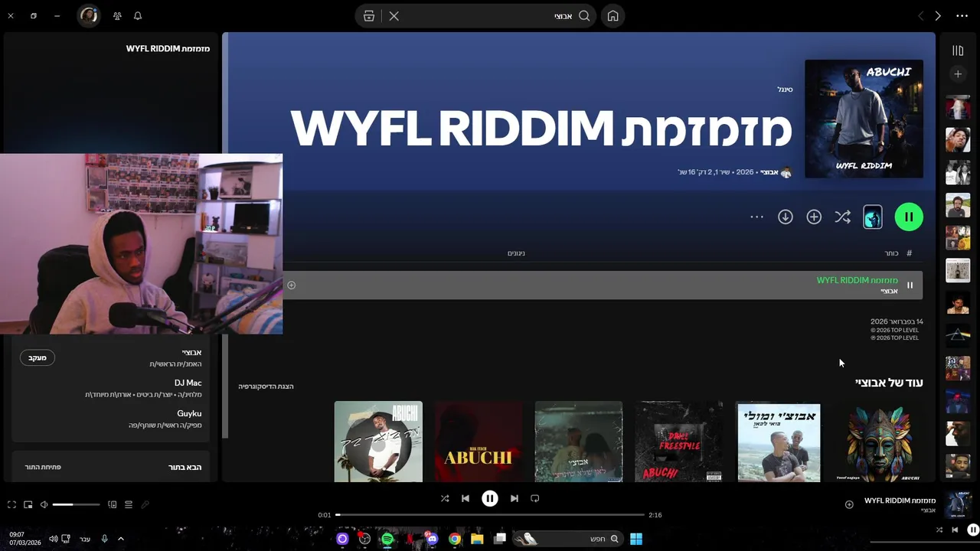This screenshot has height=551, width=980.
Task: Click panel header מזמזמת WYFL RIDDIM
Action: (168, 48)
